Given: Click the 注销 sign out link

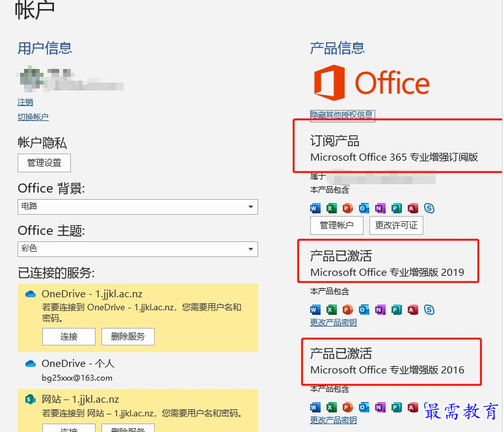Looking at the screenshot, I should coord(25,102).
